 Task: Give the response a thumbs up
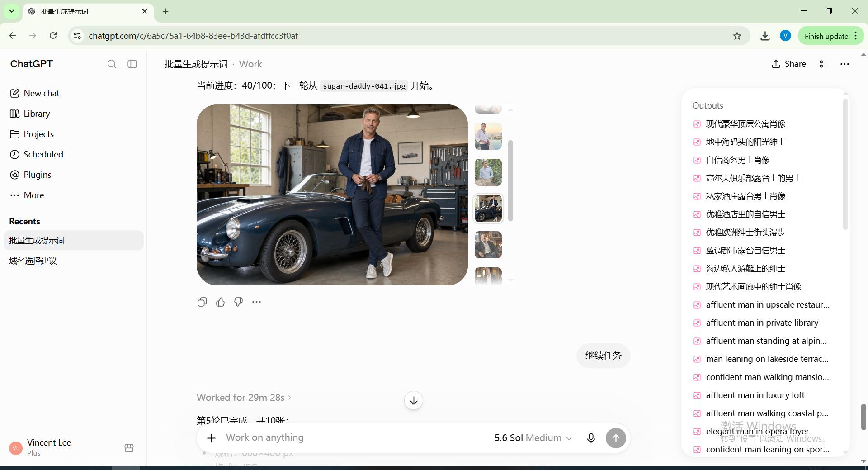(x=220, y=302)
